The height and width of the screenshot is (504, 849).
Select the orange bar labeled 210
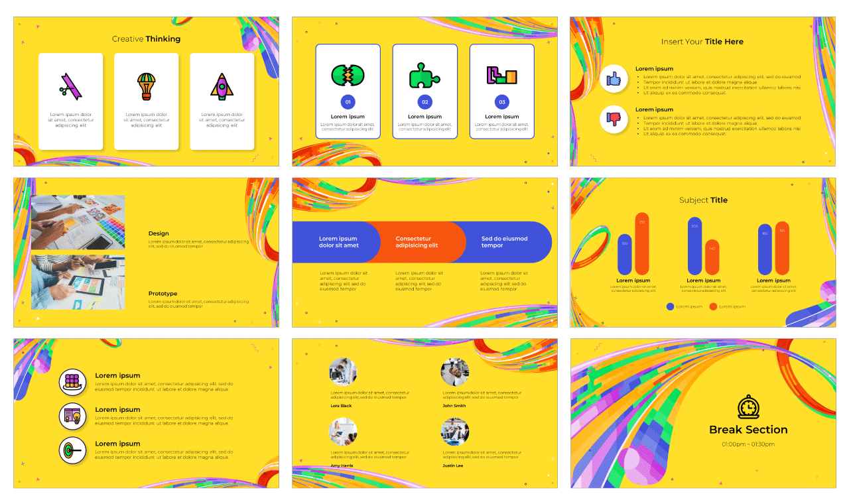click(641, 243)
